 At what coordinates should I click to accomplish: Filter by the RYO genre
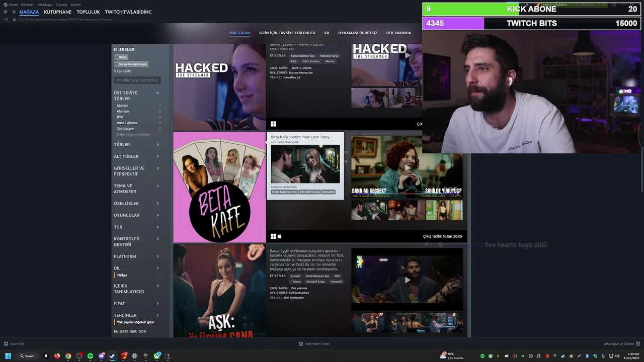(x=120, y=117)
